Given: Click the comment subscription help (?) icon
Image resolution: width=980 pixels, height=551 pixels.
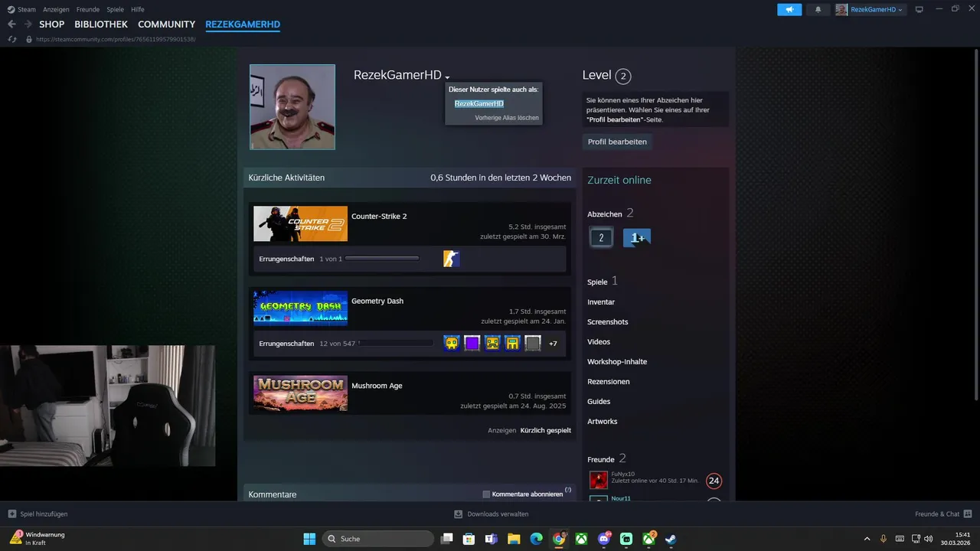Looking at the screenshot, I should pyautogui.click(x=568, y=490).
